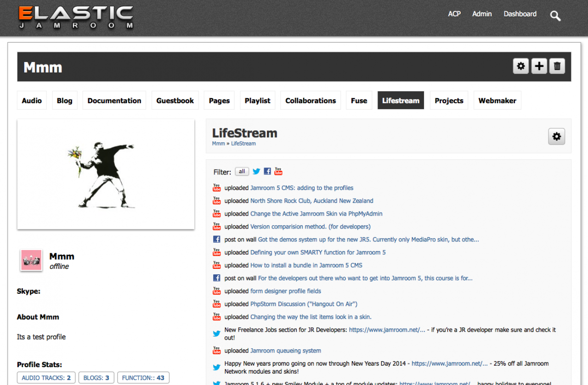Image resolution: width=588 pixels, height=385 pixels.
Task: Open the LifeStream settings gear button
Action: click(x=557, y=136)
